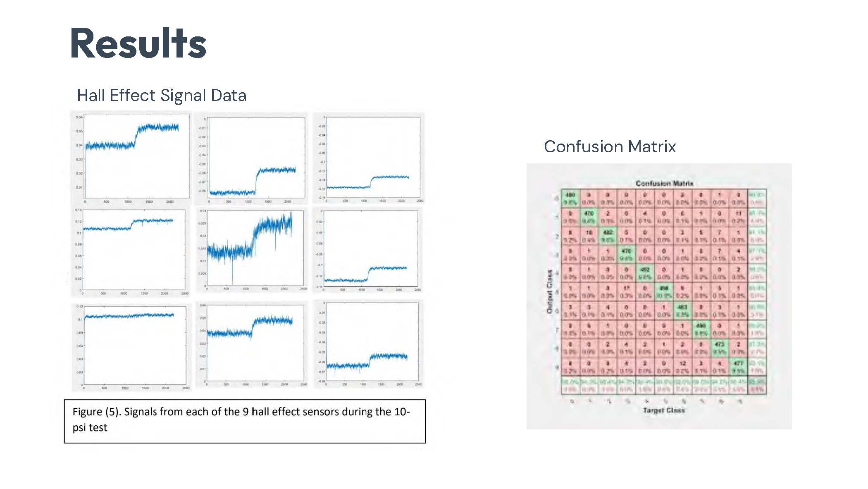Click the "Results" slide title
This screenshot has width=868, height=489.
[x=138, y=43]
